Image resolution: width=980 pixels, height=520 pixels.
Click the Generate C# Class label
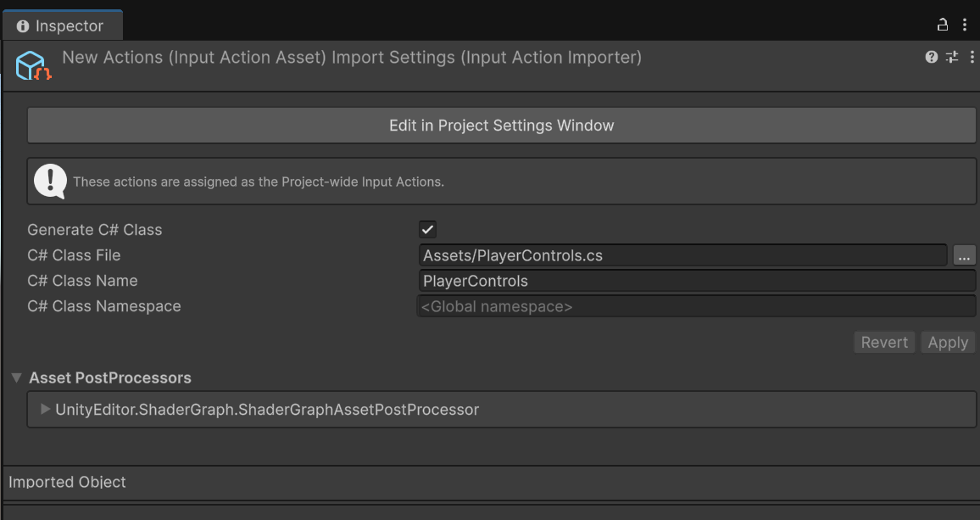tap(94, 230)
